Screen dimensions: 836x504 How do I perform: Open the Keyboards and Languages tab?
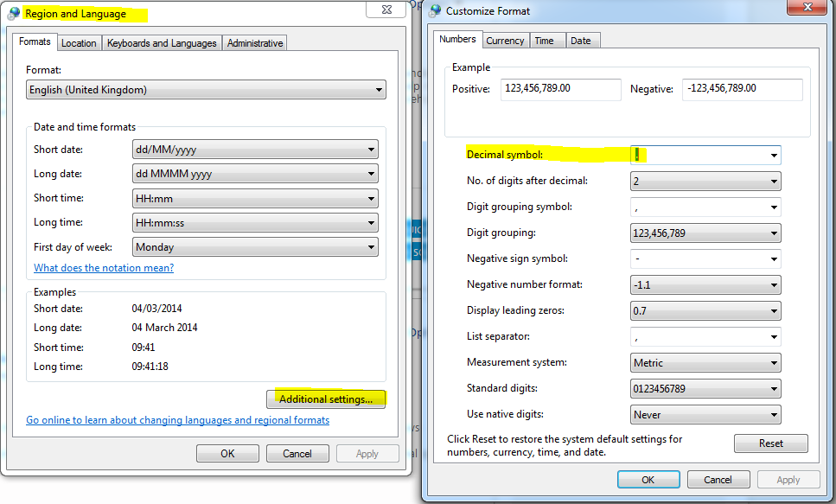[x=162, y=41]
